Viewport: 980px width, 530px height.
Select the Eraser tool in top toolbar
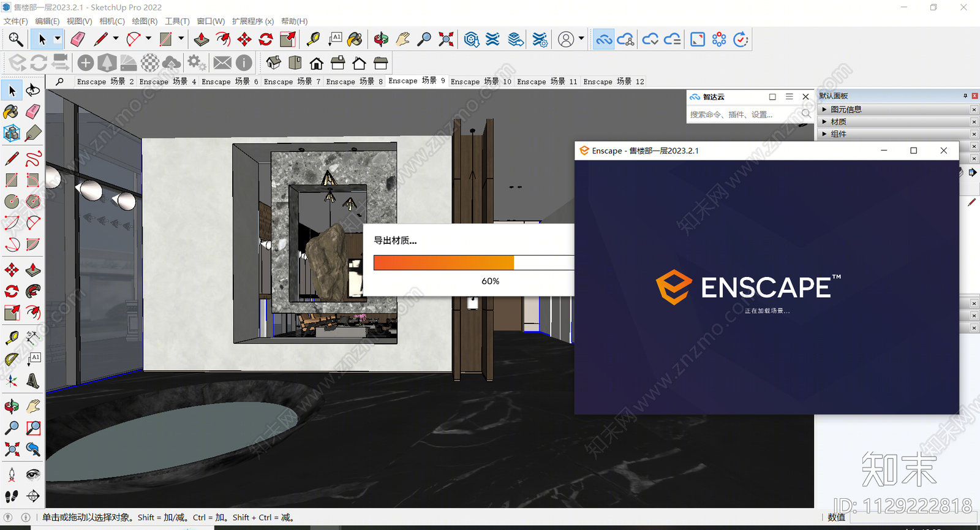click(x=78, y=40)
